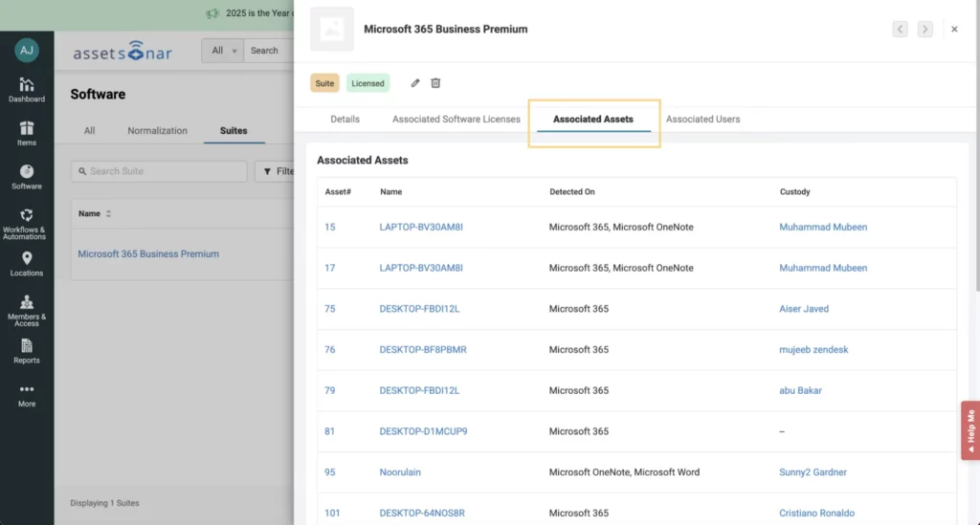Open asset number 79

tap(330, 391)
